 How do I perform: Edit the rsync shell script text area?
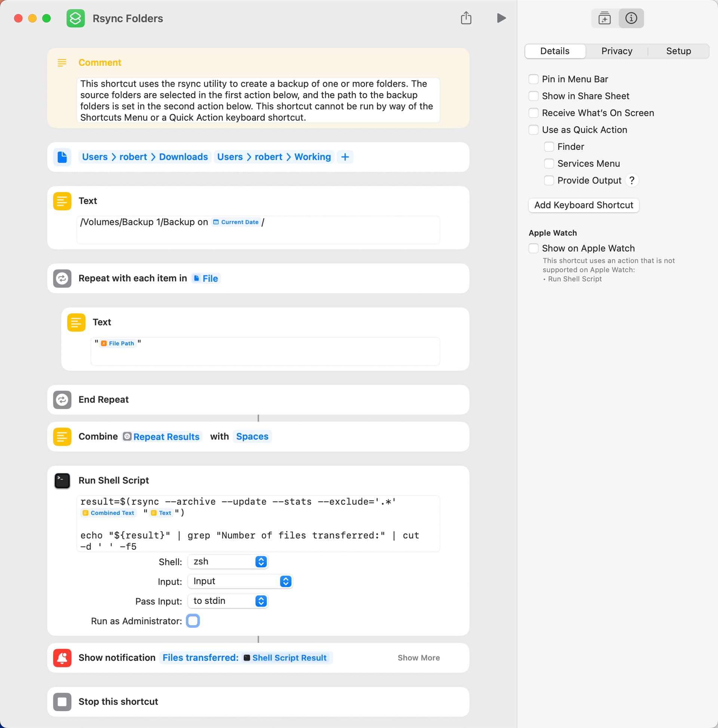tap(258, 524)
